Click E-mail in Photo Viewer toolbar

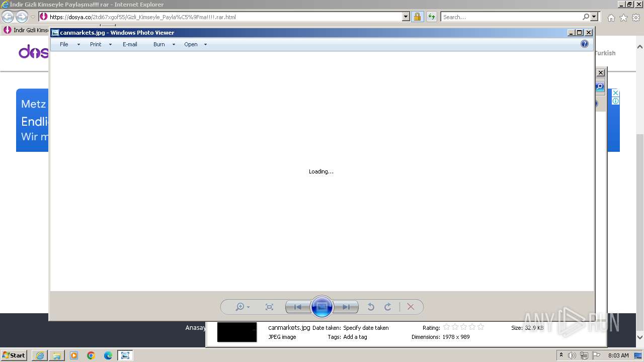[x=130, y=44]
